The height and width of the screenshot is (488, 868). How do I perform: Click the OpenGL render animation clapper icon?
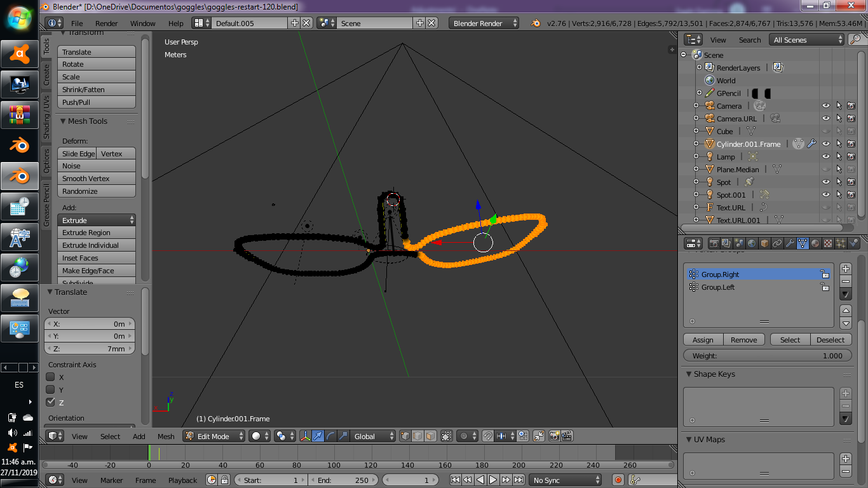pos(567,436)
